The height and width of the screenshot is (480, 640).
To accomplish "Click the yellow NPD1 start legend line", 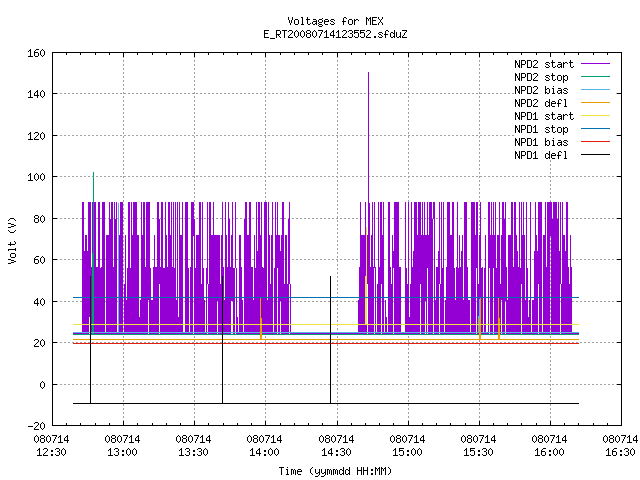I will (595, 116).
